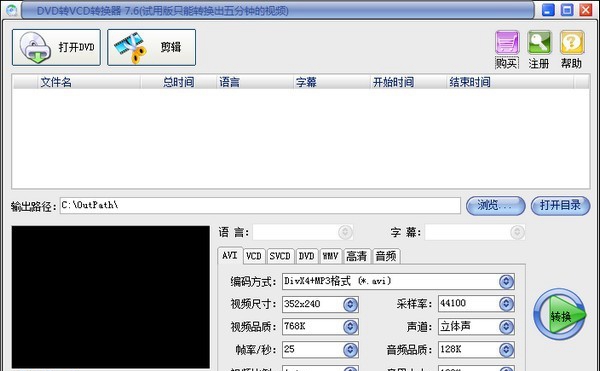Sort list by the 总时间 column header
Image resolution: width=600 pixels, height=371 pixels.
pos(179,82)
